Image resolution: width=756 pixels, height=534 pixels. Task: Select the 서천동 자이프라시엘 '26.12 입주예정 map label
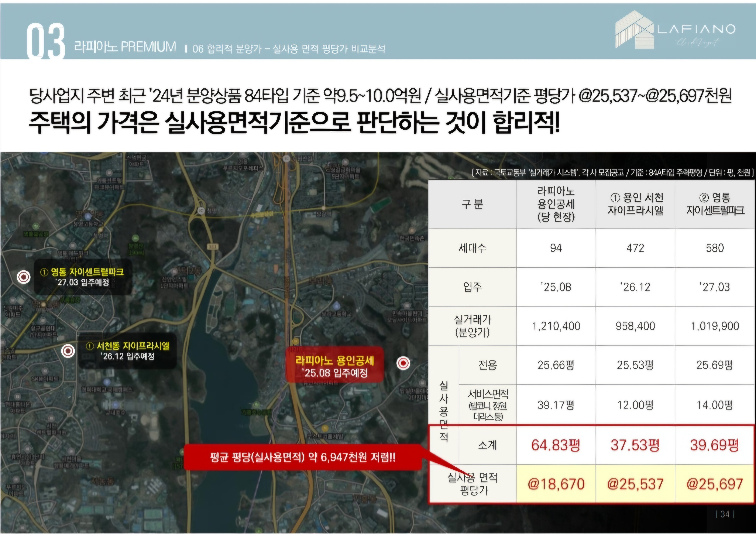(128, 351)
